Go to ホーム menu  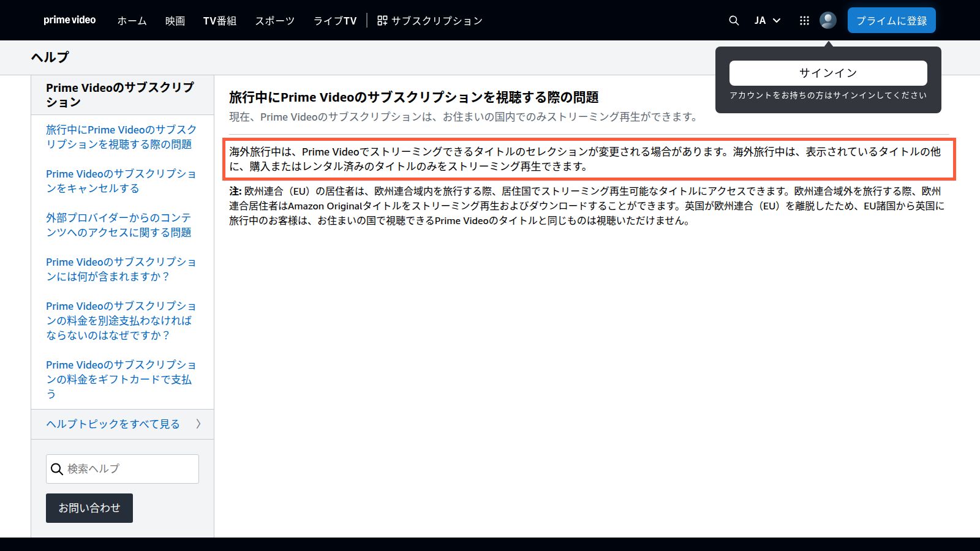(132, 21)
